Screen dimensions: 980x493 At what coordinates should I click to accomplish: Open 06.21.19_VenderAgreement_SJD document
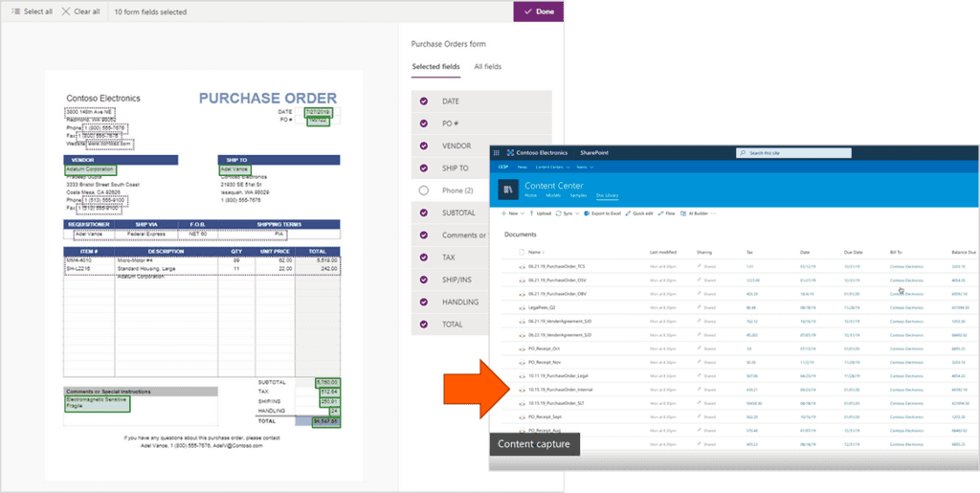tap(559, 322)
